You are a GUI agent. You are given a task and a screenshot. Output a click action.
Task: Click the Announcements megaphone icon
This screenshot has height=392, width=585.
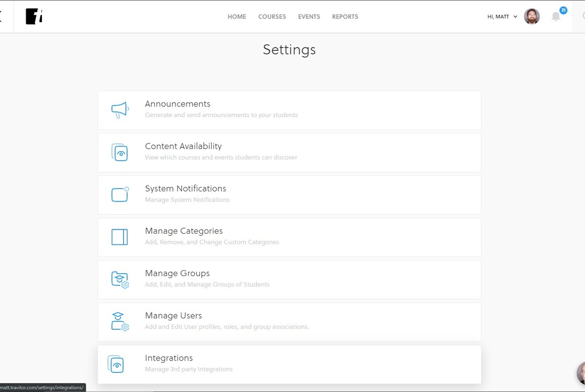tap(120, 110)
